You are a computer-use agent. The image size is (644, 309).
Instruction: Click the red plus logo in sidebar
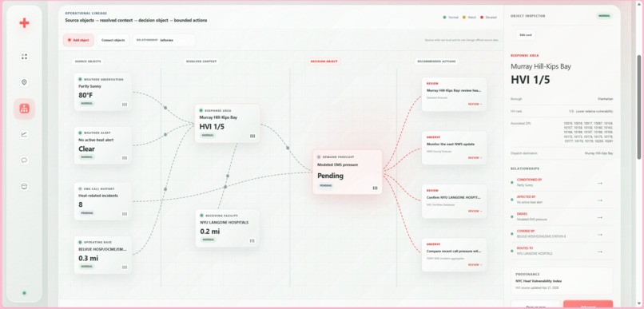pos(24,23)
